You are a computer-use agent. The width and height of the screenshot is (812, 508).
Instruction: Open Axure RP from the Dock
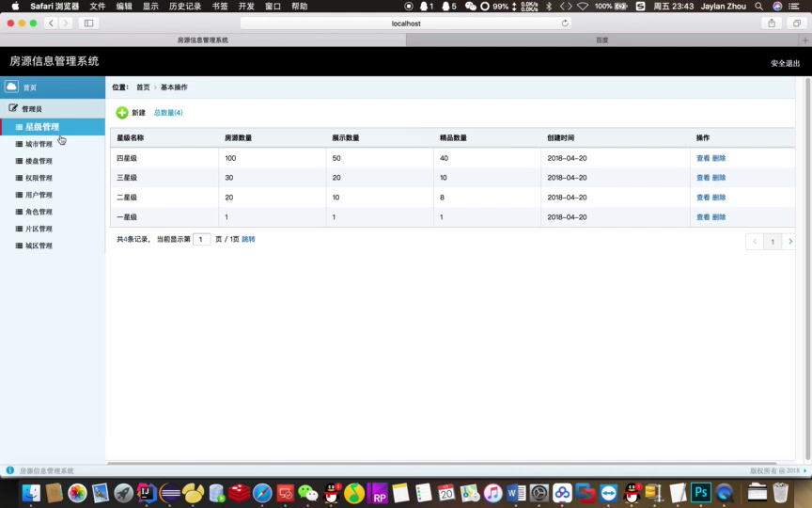[377, 493]
